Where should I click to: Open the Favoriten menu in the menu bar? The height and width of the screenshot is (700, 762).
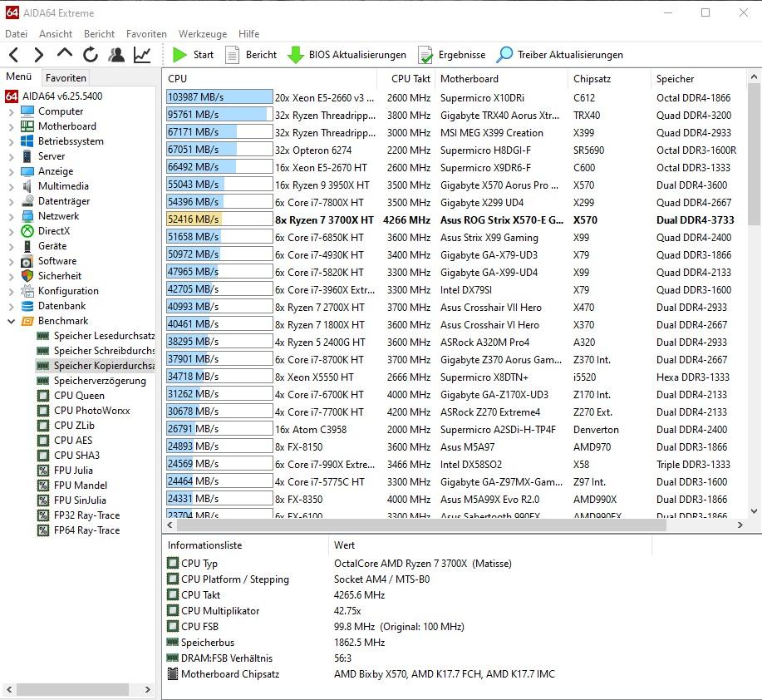point(146,34)
